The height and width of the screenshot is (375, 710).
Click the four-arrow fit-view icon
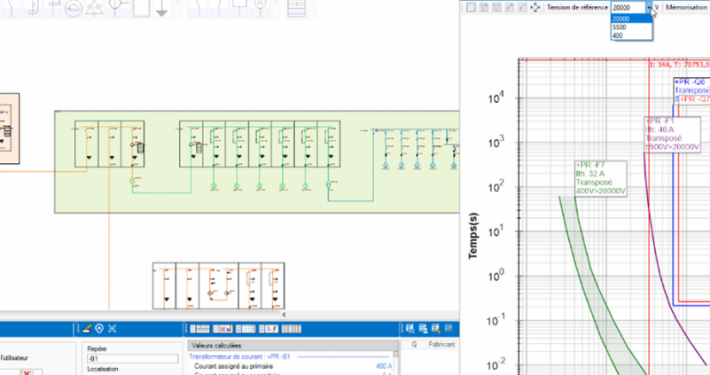535,7
